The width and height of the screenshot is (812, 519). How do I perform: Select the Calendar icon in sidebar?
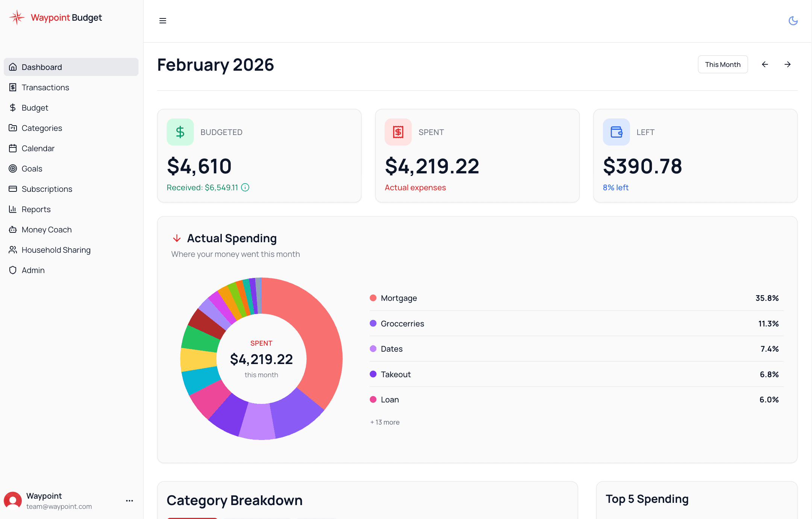pos(13,148)
